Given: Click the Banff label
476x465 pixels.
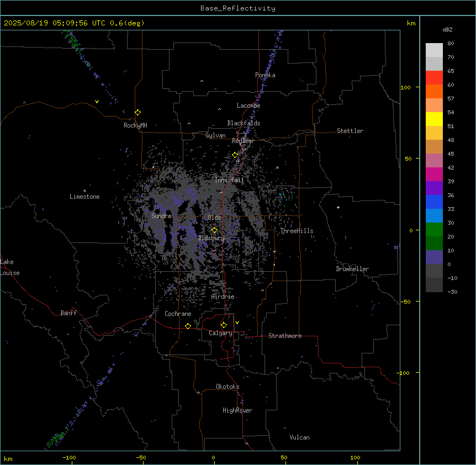Looking at the screenshot, I should [68, 313].
